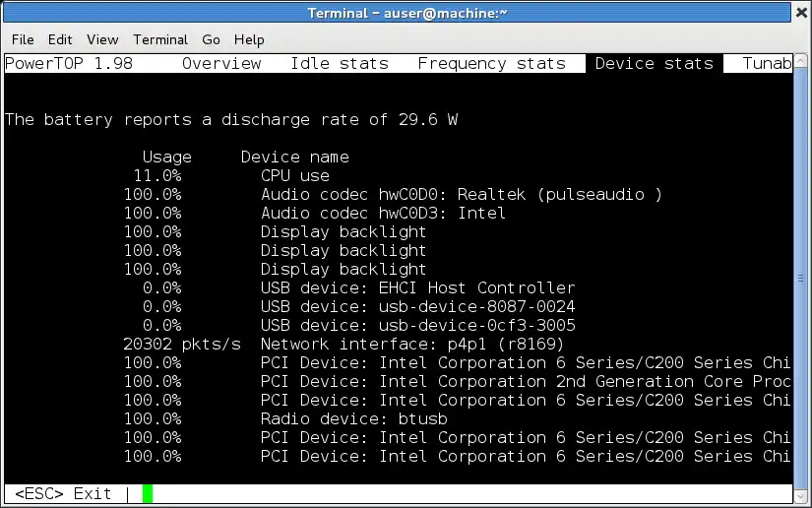The height and width of the screenshot is (508, 812).
Task: Click the scrollbar down arrow
Action: (800, 496)
